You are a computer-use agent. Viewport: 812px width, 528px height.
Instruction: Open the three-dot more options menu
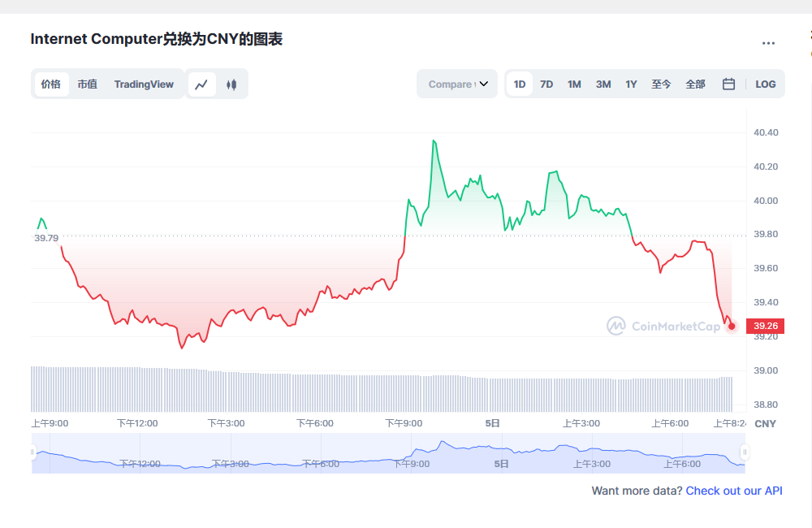[768, 43]
